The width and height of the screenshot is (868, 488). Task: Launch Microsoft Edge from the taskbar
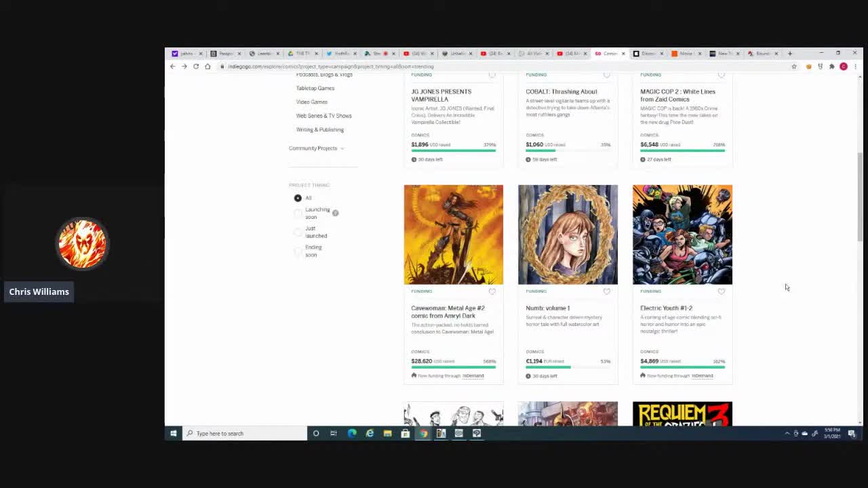[352, 433]
